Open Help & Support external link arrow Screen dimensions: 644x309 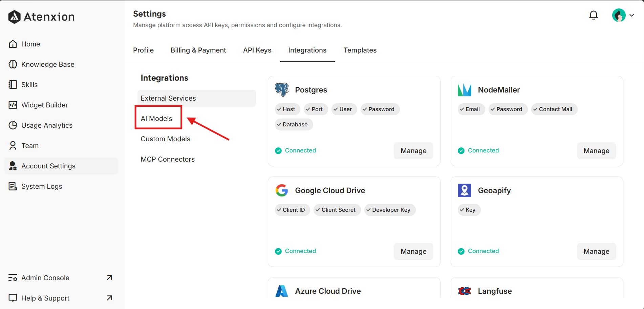pyautogui.click(x=109, y=298)
